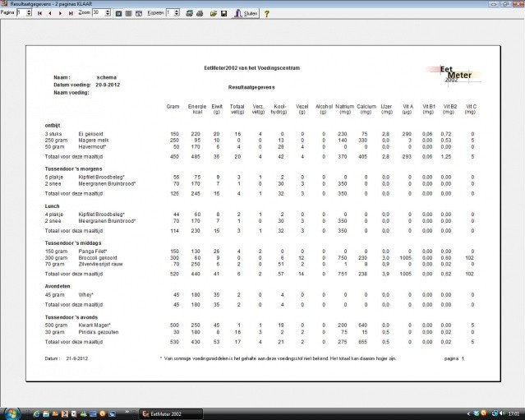This screenshot has width=525, height=420.
Task: Open the Windows Start menu
Action: point(11,413)
